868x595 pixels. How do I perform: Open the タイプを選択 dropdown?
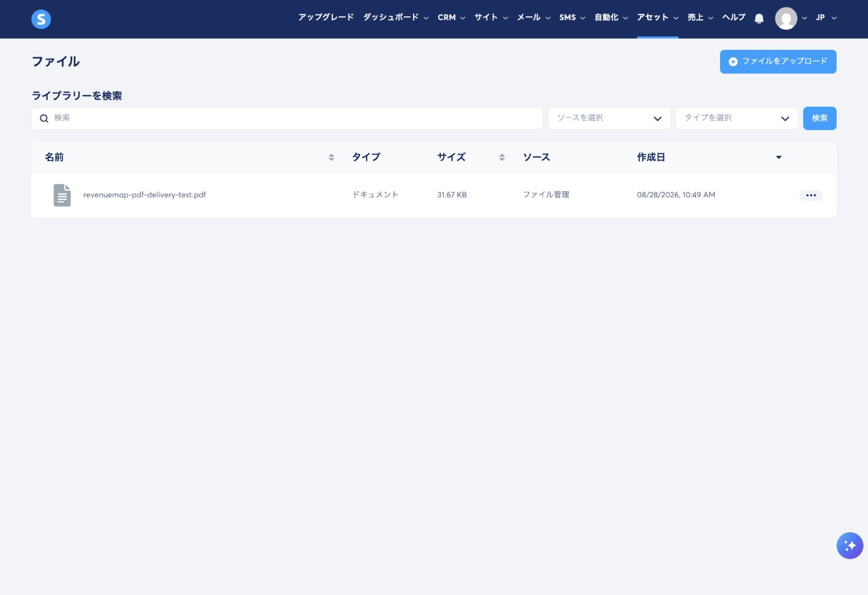pyautogui.click(x=736, y=118)
